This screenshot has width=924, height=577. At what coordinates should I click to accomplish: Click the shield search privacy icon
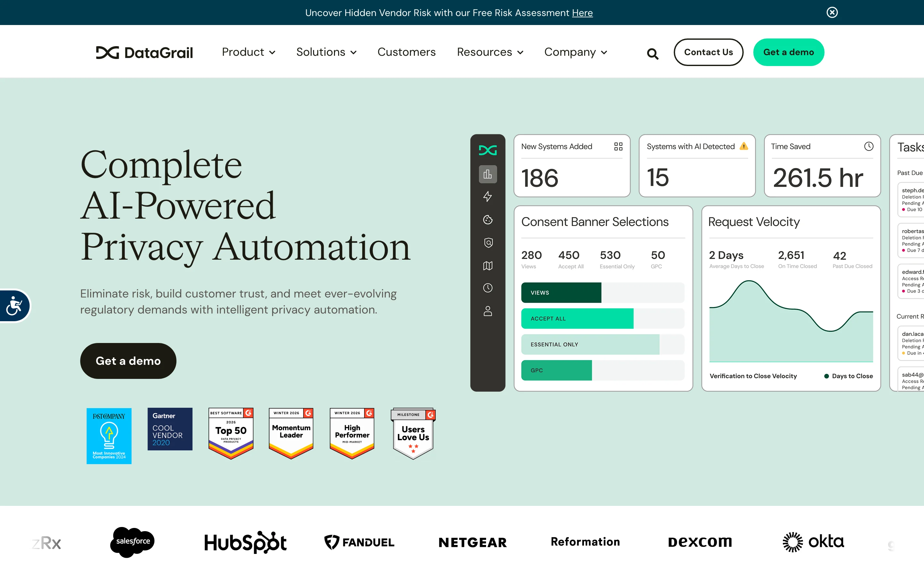click(x=488, y=243)
